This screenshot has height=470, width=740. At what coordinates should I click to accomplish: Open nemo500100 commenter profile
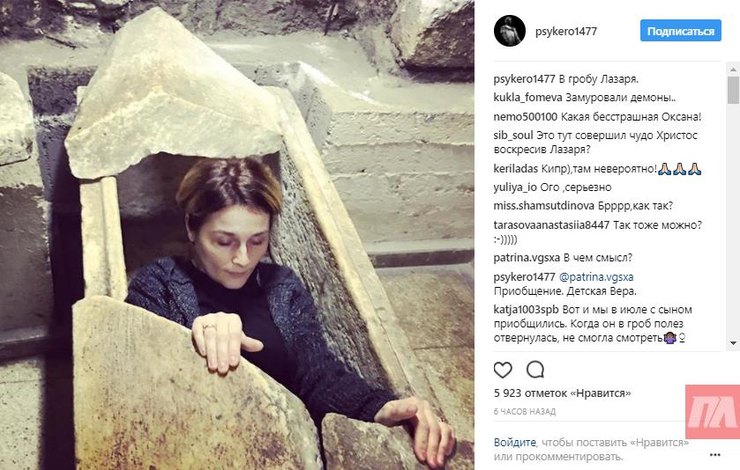pyautogui.click(x=525, y=117)
